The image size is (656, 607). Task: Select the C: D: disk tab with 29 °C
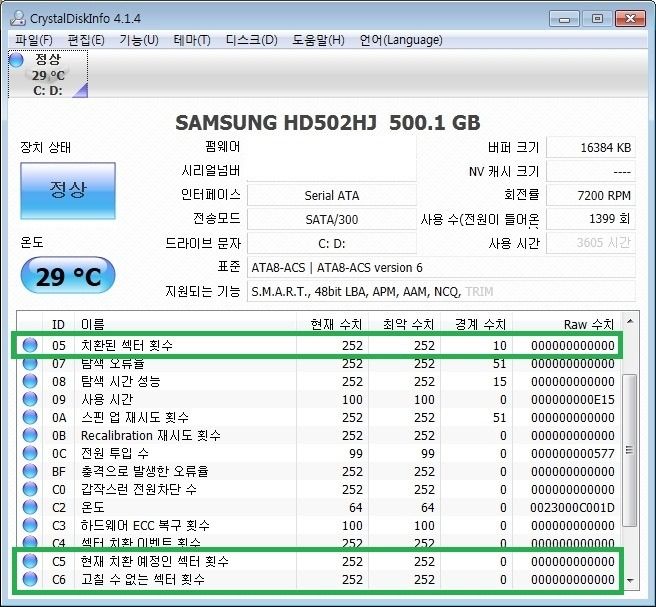(x=48, y=74)
